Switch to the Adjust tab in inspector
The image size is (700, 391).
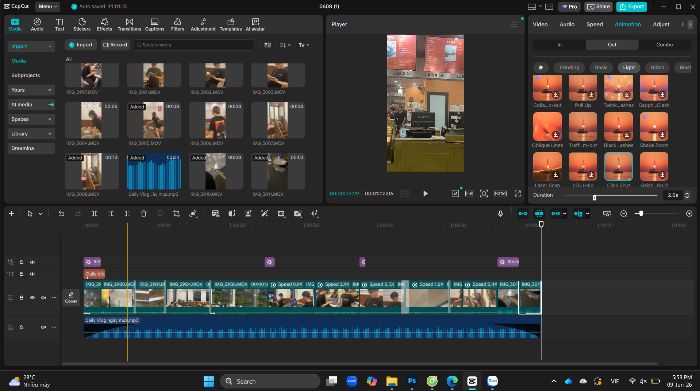point(661,24)
